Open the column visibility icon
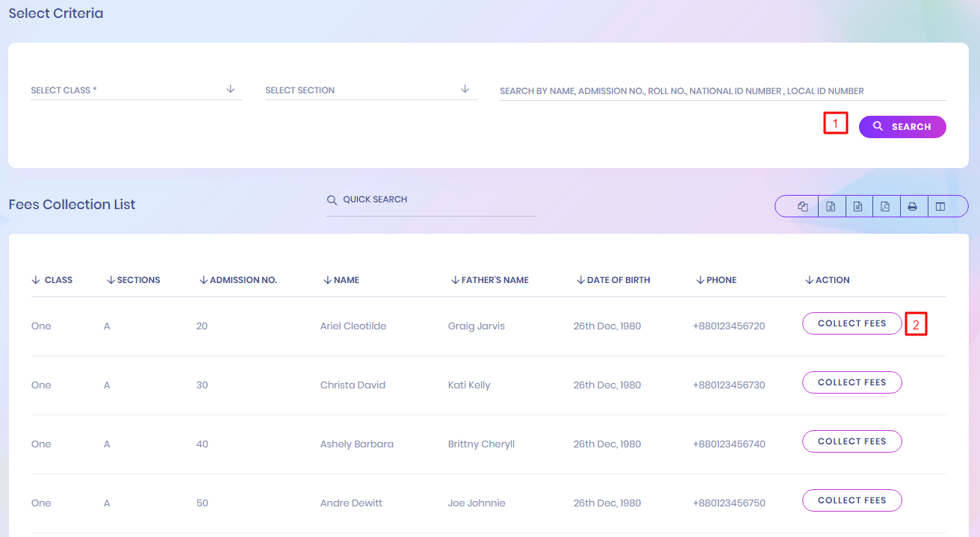980x537 pixels. click(x=940, y=207)
